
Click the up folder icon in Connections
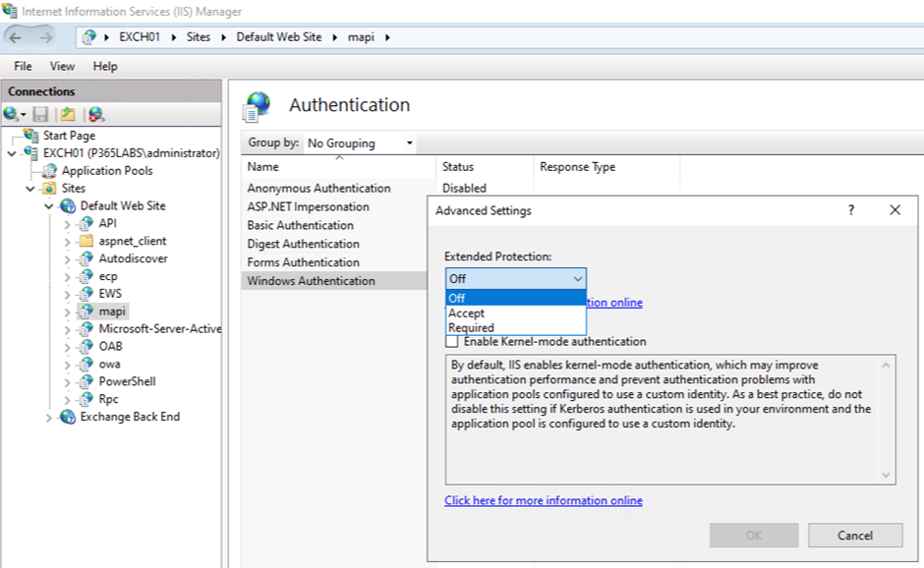tap(68, 114)
